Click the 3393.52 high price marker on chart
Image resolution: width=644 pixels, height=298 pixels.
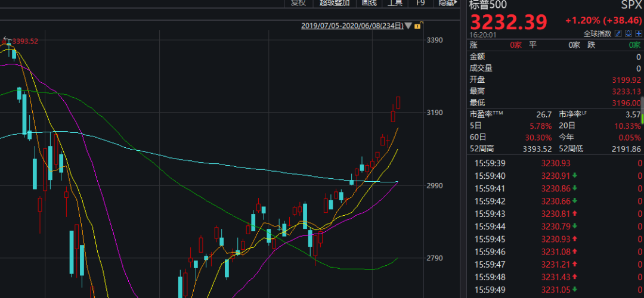pos(25,41)
